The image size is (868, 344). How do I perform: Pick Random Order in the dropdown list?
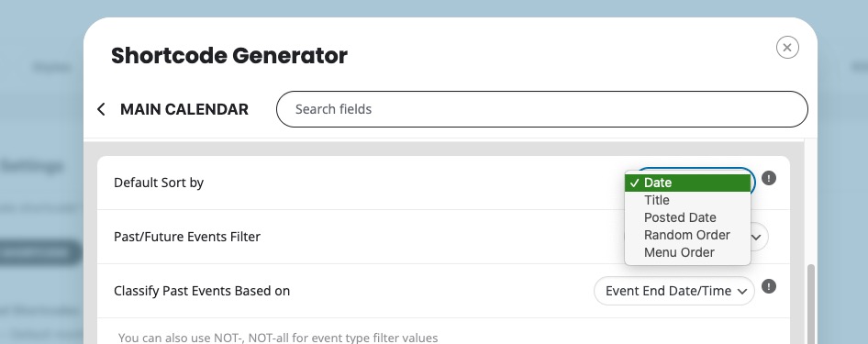[x=687, y=235]
